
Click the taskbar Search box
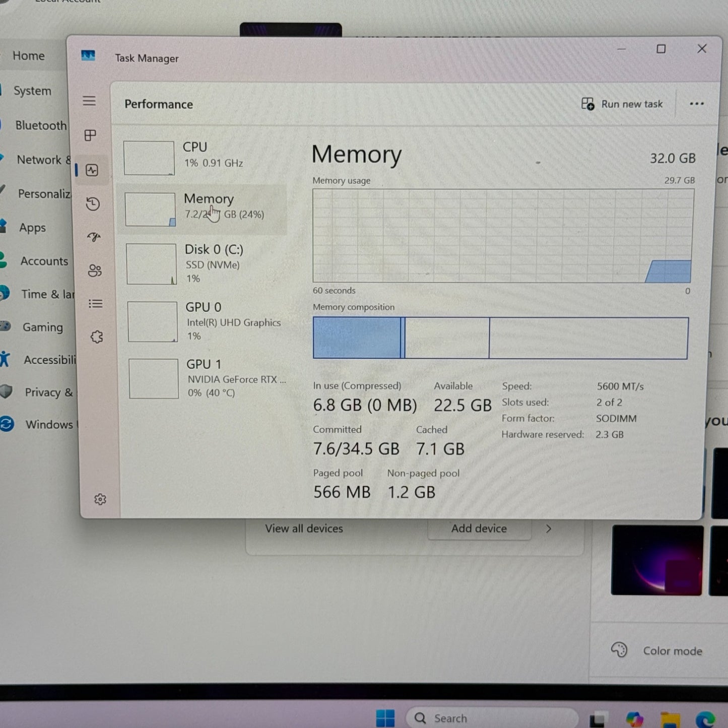(491, 718)
